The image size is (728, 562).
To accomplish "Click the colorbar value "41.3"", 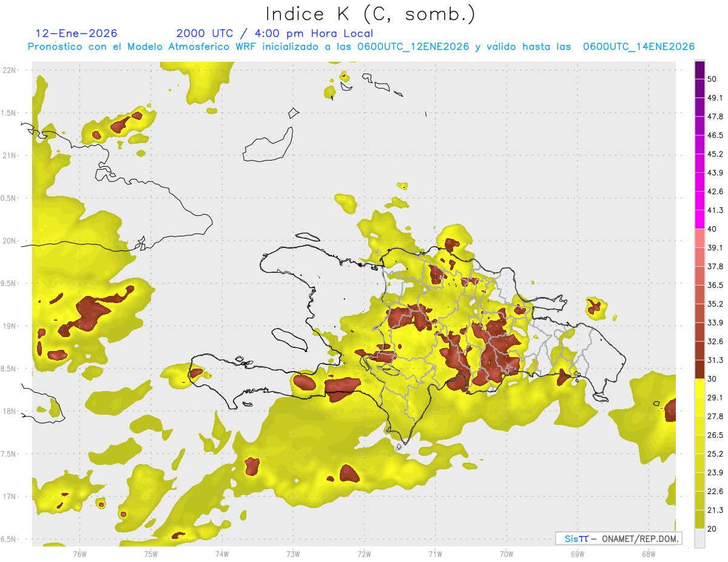I will [715, 210].
